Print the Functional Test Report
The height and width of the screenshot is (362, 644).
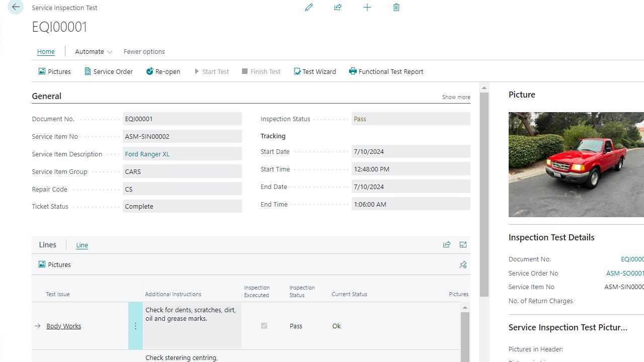tap(386, 71)
